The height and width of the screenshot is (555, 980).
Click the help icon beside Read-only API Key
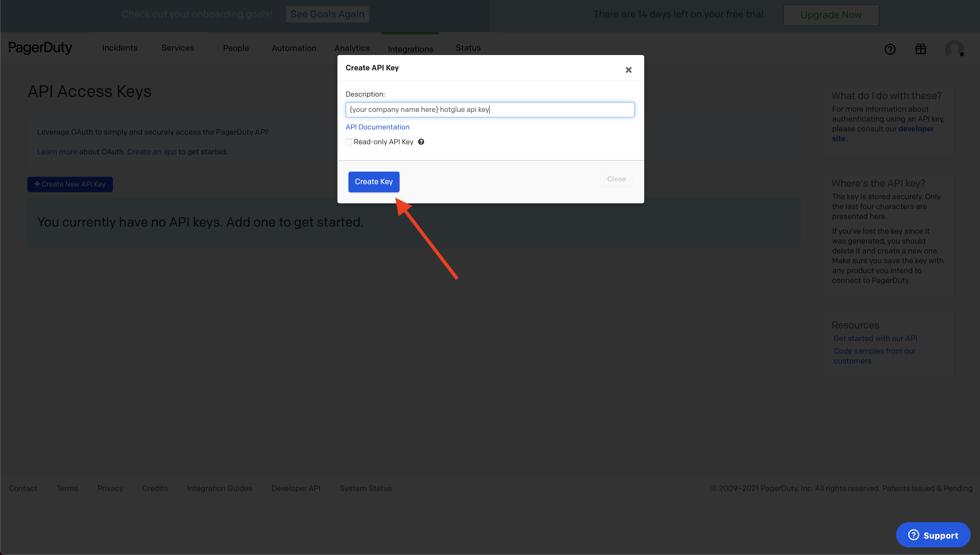coord(421,142)
